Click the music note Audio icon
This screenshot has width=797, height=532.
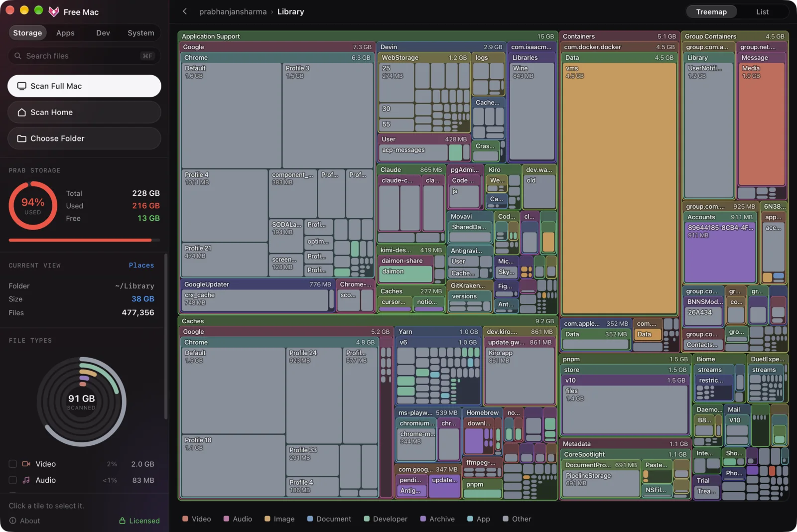26,480
